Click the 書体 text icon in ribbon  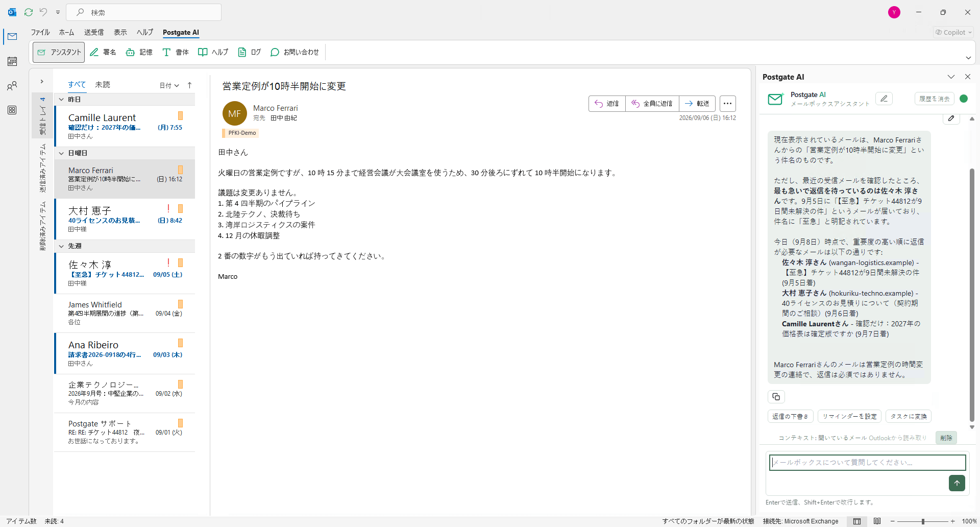(x=166, y=52)
